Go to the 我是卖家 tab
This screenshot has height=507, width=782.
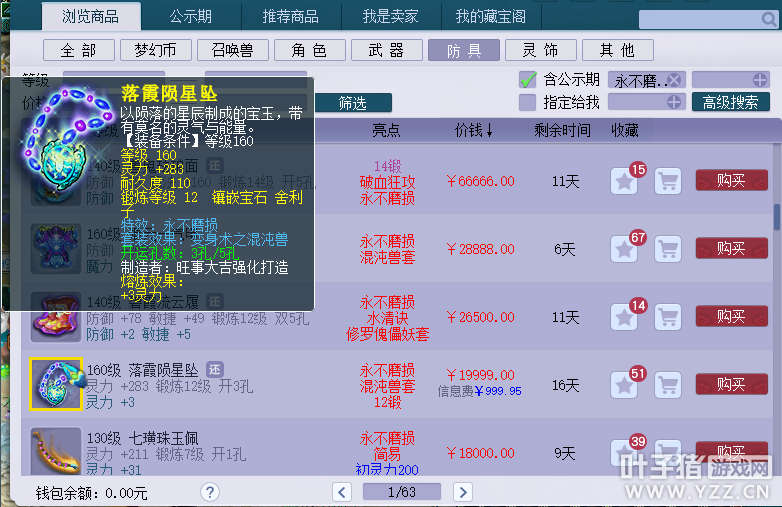tap(391, 16)
